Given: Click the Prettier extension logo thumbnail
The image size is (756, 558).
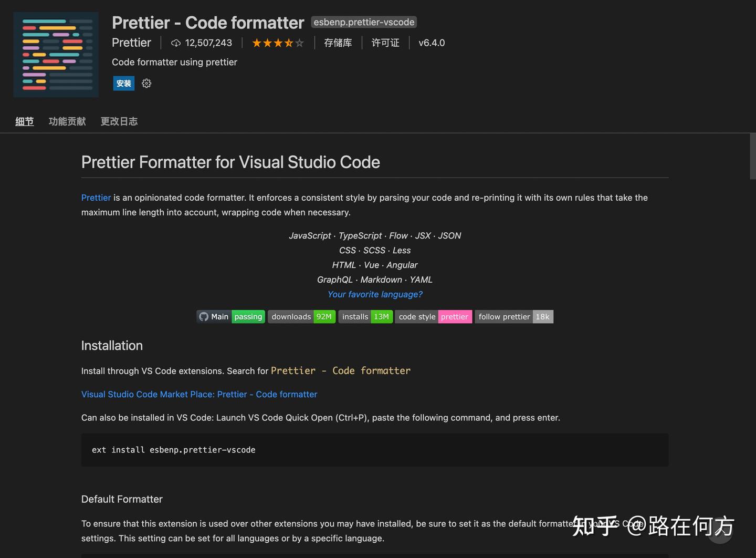Looking at the screenshot, I should [x=55, y=54].
